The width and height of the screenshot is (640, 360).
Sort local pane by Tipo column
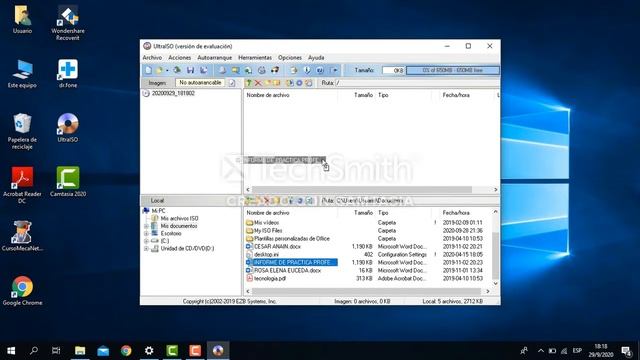coord(403,213)
